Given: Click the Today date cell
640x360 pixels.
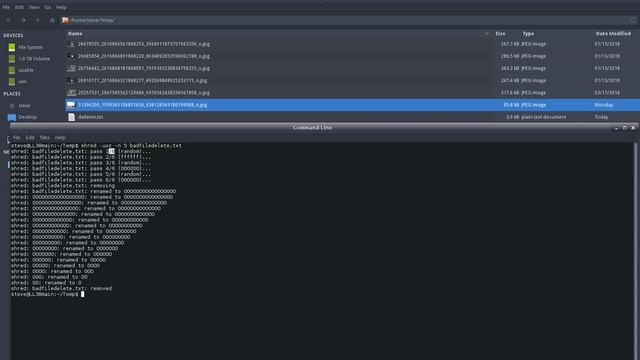Looking at the screenshot, I should pos(601,117).
